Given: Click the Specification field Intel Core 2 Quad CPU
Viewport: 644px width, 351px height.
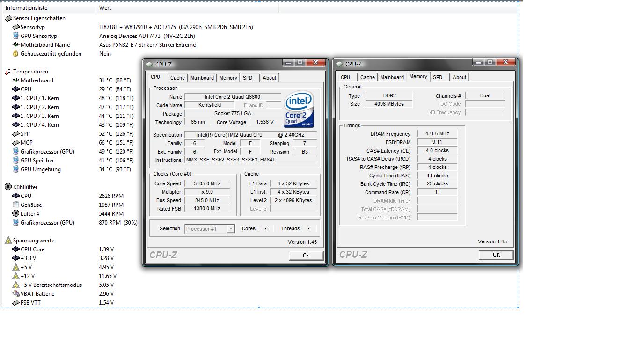Looking at the screenshot, I should tap(250, 135).
